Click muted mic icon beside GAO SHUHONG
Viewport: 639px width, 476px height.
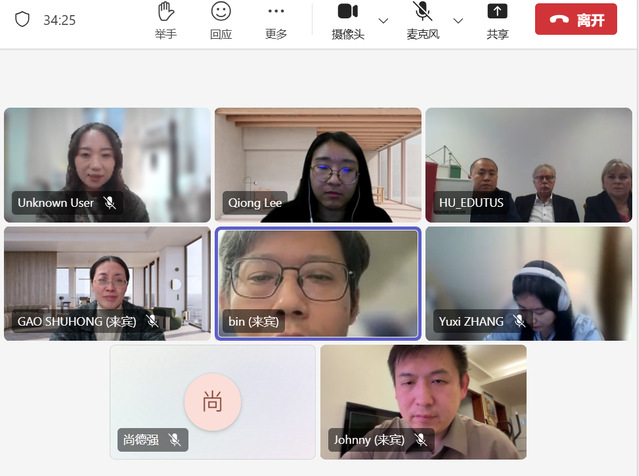(x=152, y=321)
